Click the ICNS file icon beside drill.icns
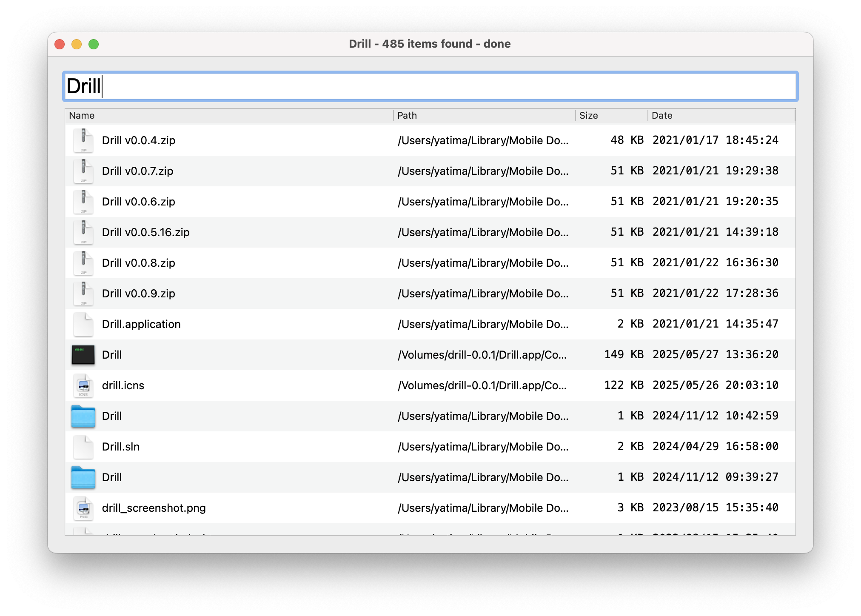The width and height of the screenshot is (861, 616). pyautogui.click(x=83, y=385)
